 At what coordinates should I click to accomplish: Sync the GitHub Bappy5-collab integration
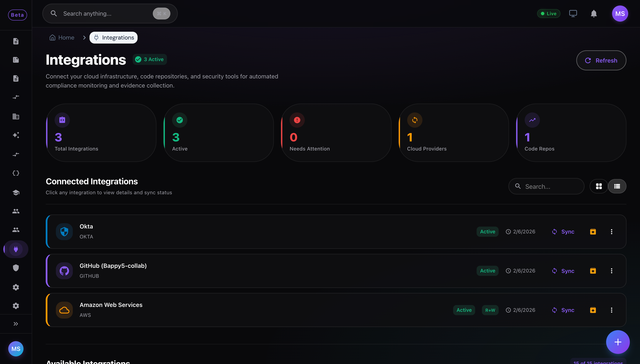[562, 271]
